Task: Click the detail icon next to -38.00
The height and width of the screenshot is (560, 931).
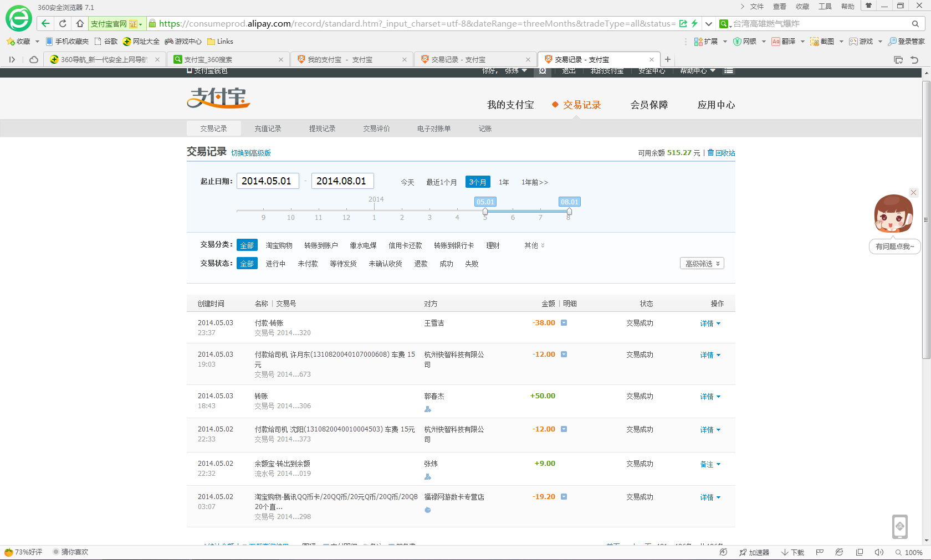Action: (x=564, y=323)
